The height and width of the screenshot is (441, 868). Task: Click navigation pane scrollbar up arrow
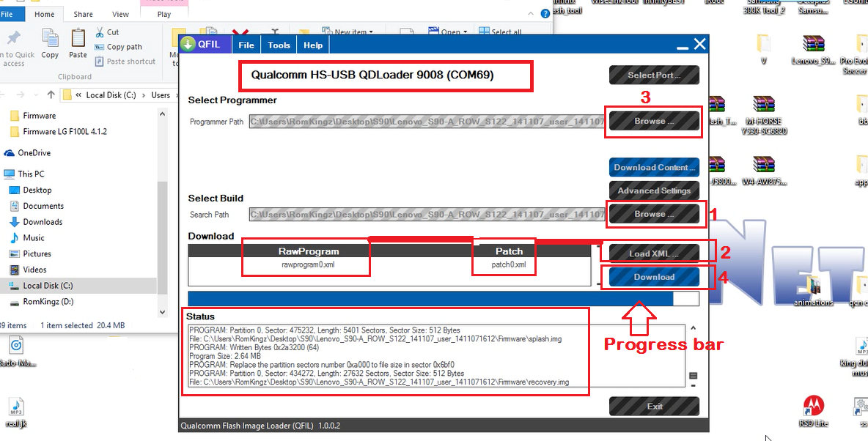pyautogui.click(x=162, y=114)
